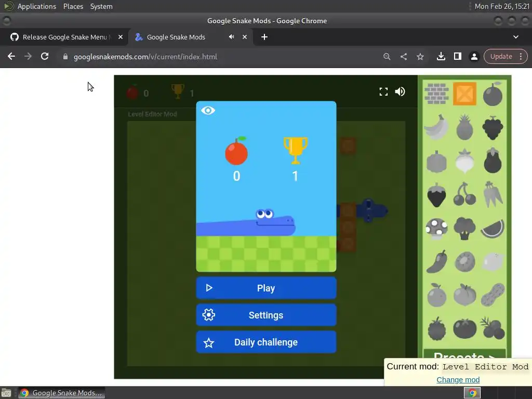Reload the current page

pyautogui.click(x=45, y=56)
